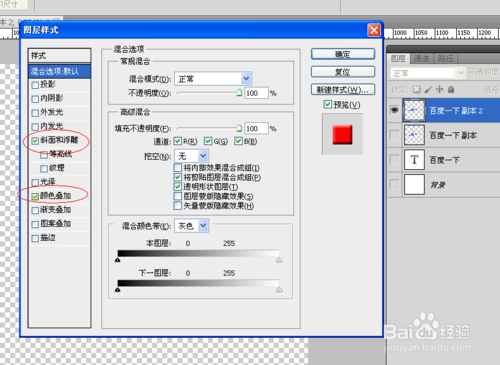Uncheck 透明形状图层(T)
This screenshot has width=500, height=365.
178,187
